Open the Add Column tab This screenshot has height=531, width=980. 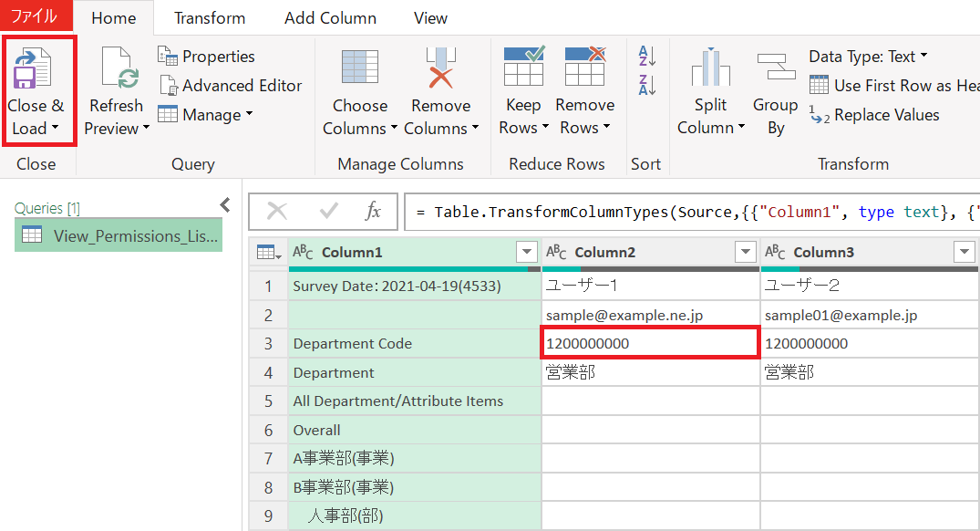point(330,18)
